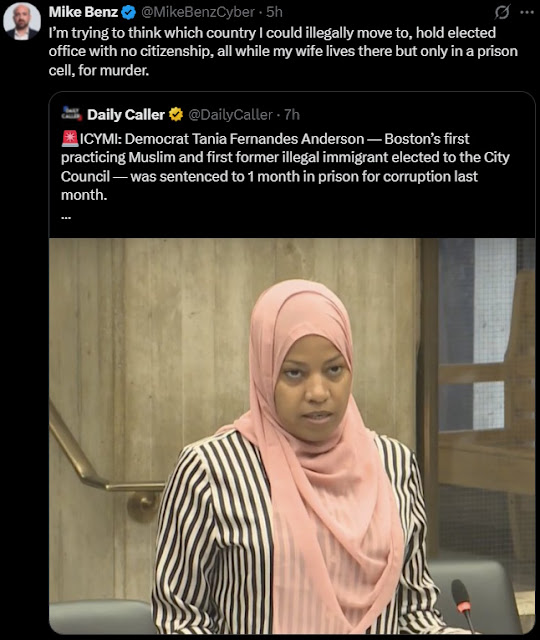Open the Daily Caller display name

(x=126, y=115)
